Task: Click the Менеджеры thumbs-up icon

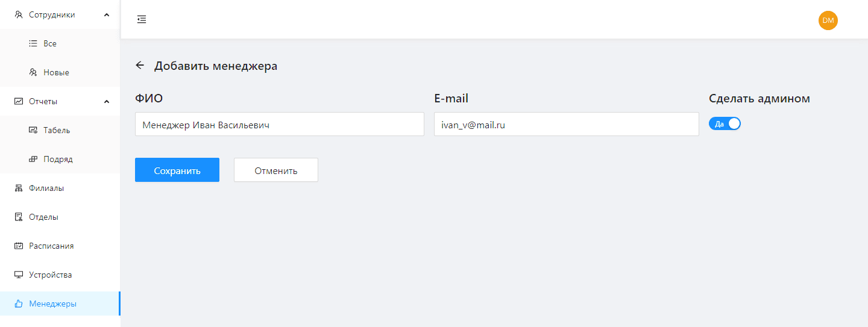Action: 18,304
